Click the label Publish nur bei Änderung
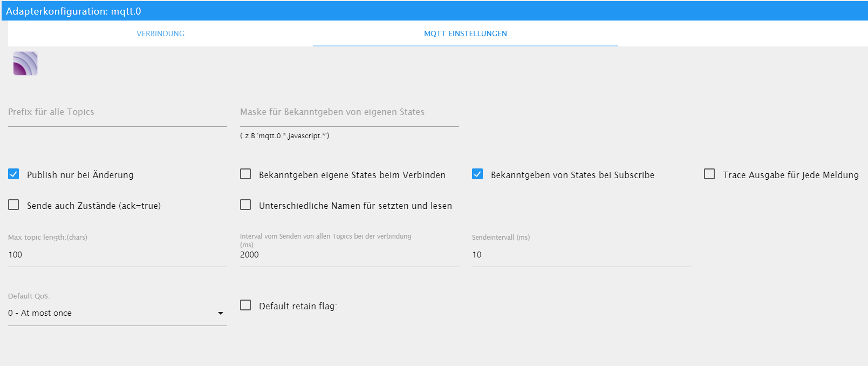Screen dimensions: 868x366 80,175
